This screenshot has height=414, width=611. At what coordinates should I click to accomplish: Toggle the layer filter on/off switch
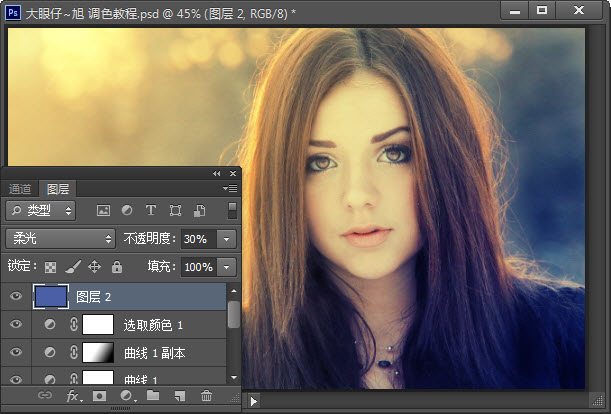click(x=232, y=210)
